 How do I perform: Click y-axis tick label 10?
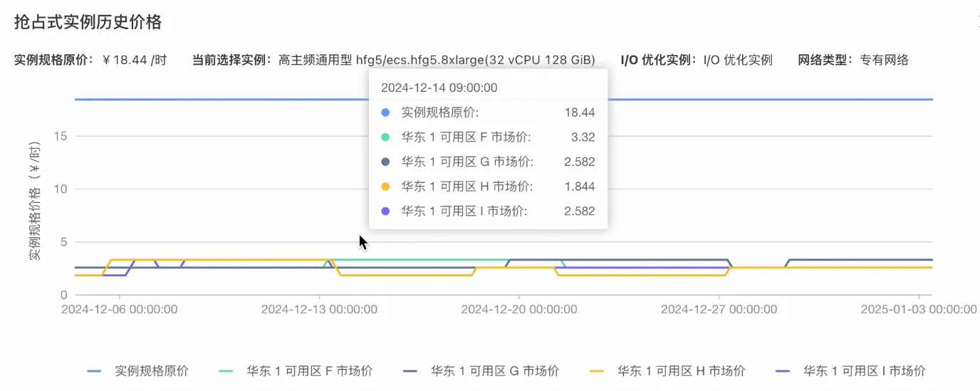pyautogui.click(x=61, y=189)
